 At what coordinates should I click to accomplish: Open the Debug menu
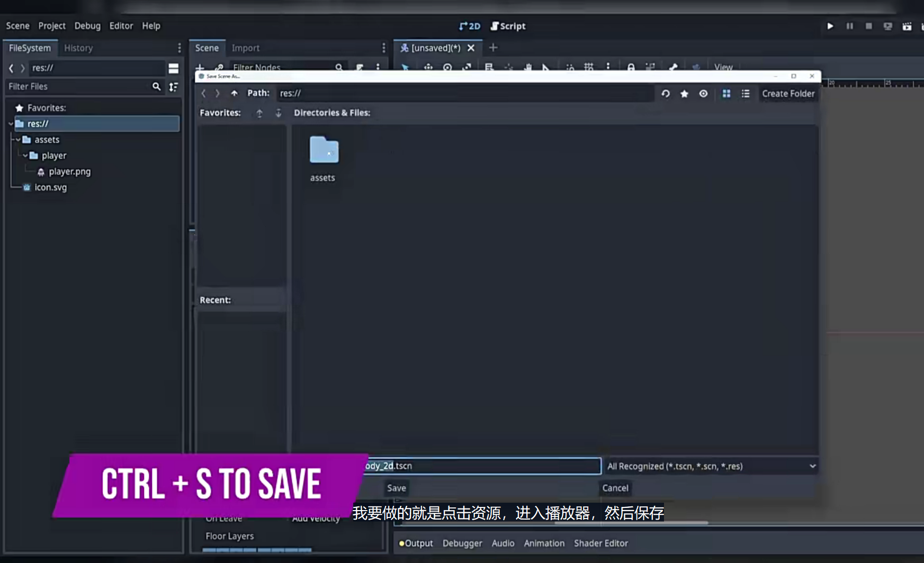coord(87,25)
